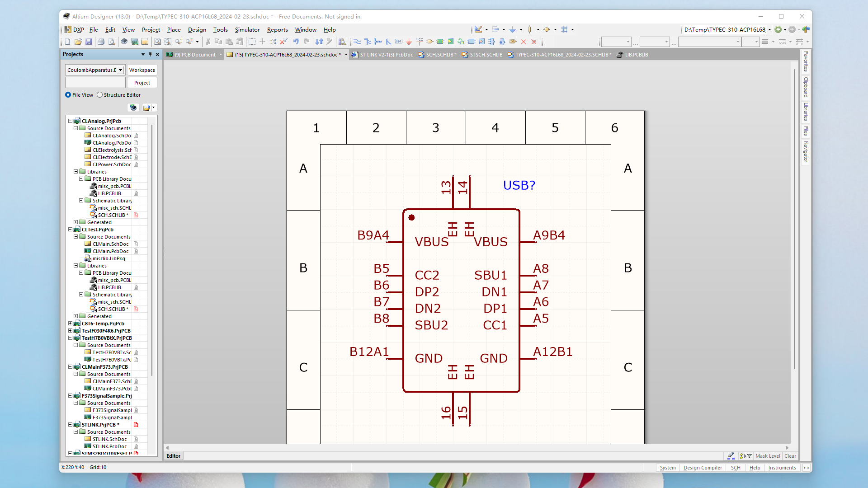Open the Design menu

(197, 30)
